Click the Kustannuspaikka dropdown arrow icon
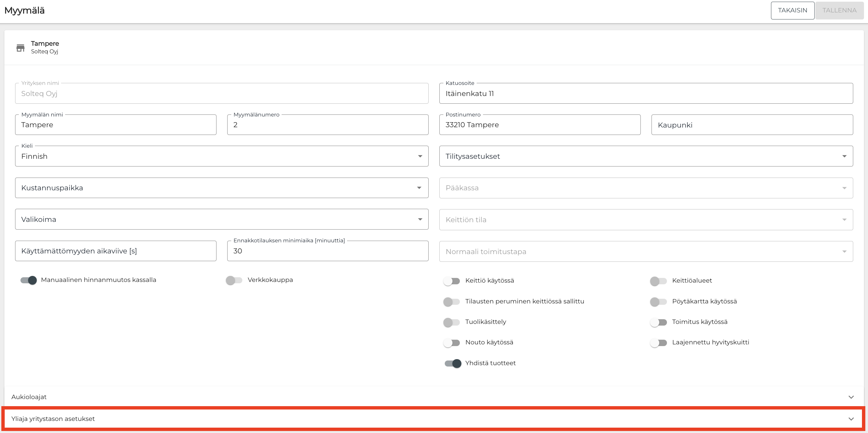 pyautogui.click(x=419, y=188)
